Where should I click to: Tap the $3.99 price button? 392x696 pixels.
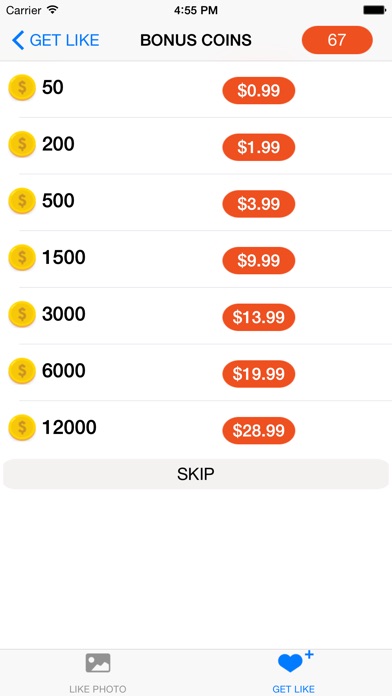click(x=259, y=204)
